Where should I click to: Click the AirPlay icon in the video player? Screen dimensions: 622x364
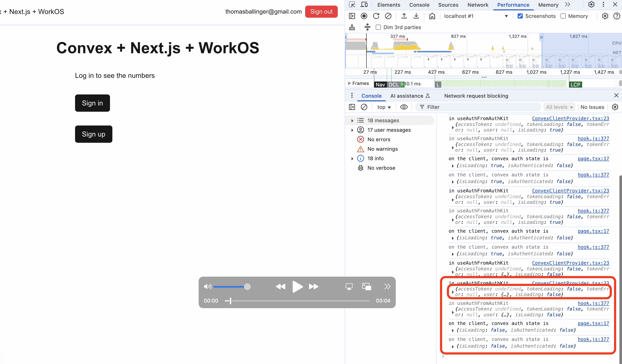[349, 287]
